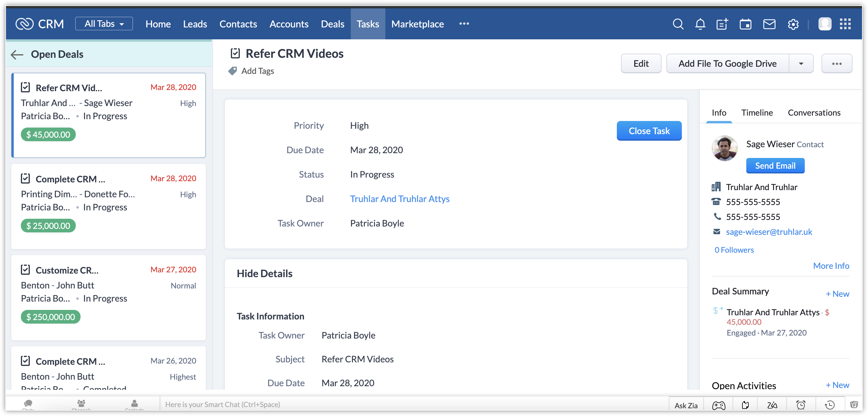This screenshot has width=868, height=416.
Task: Open the search icon in top bar
Action: pos(678,24)
